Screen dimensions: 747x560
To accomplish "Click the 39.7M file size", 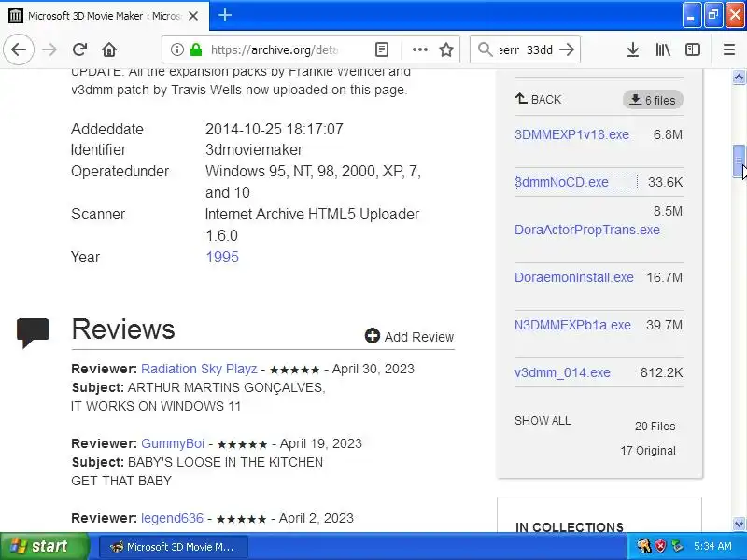I will (664, 325).
